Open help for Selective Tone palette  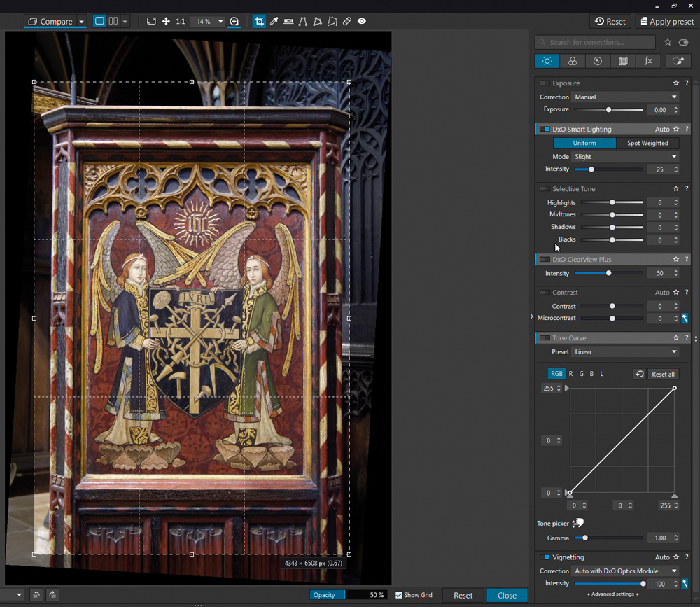[x=687, y=189]
